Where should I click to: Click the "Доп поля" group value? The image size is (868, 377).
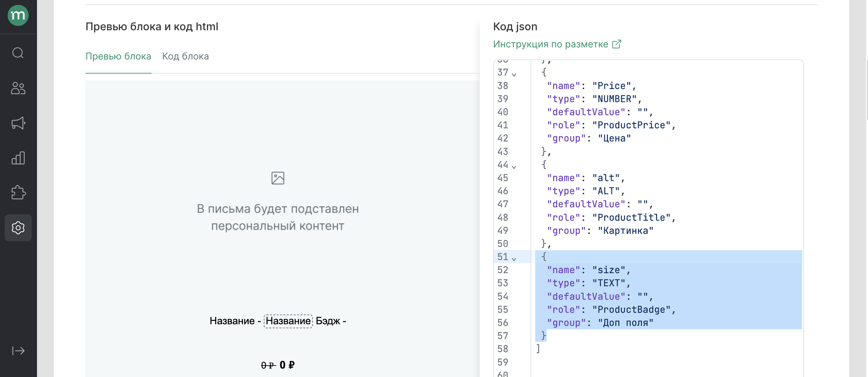(625, 323)
